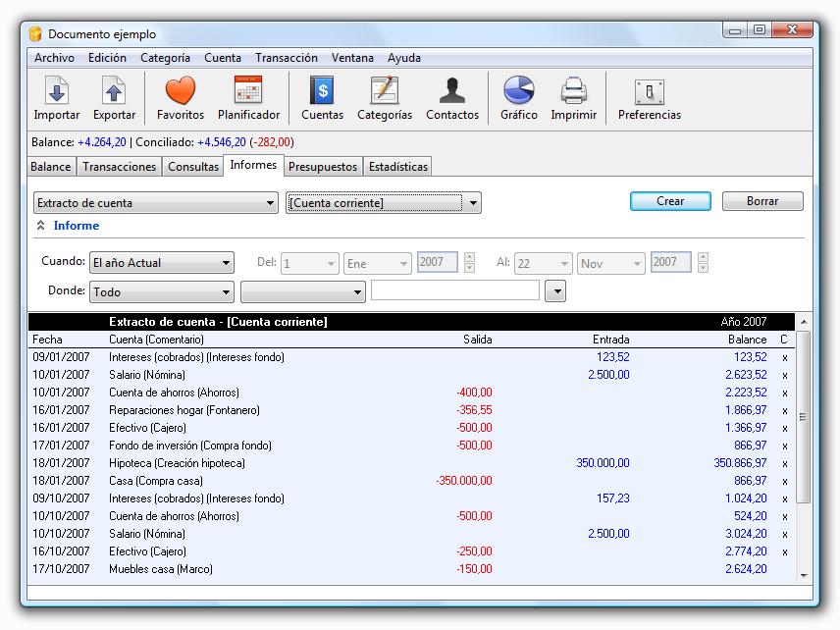
Task: Click the search text field beside Donde
Action: click(x=455, y=290)
